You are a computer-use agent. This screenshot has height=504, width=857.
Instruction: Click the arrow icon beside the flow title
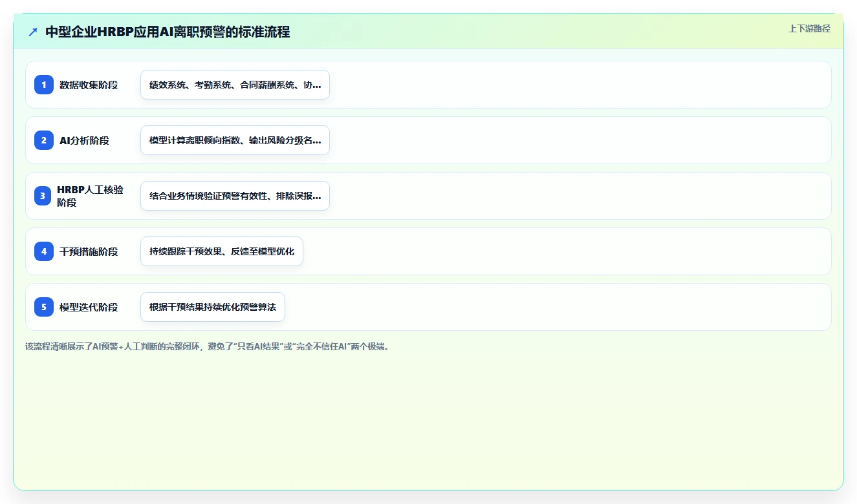coord(33,32)
